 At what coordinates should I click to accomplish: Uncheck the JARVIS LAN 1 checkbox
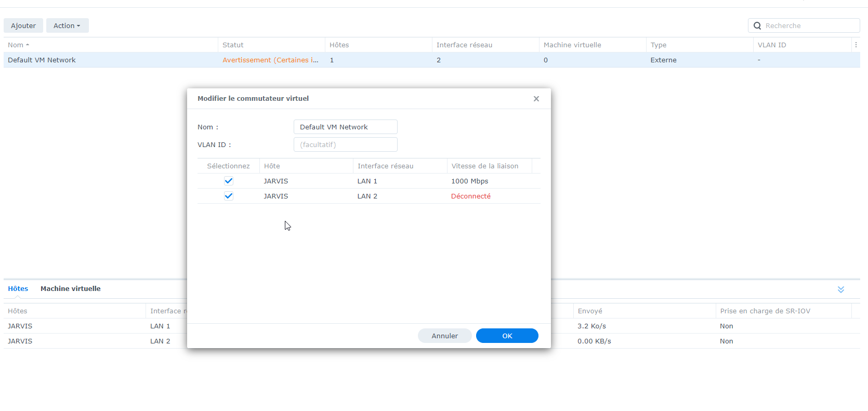pos(229,181)
